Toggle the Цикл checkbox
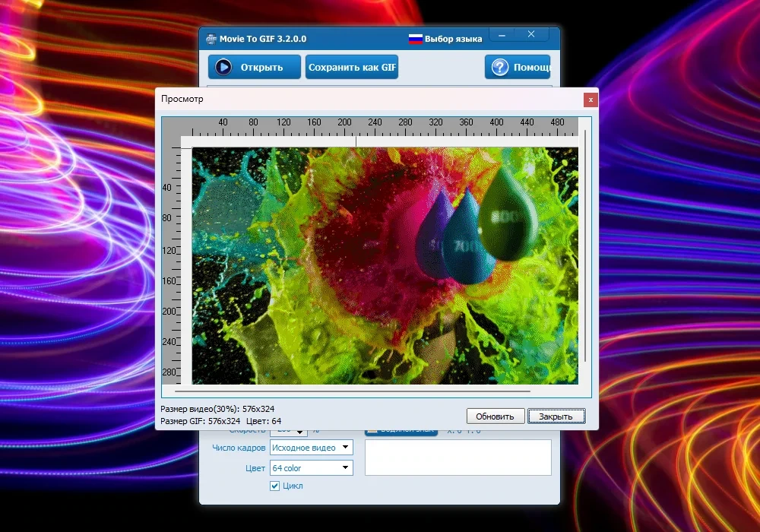This screenshot has height=532, width=760. click(x=275, y=486)
